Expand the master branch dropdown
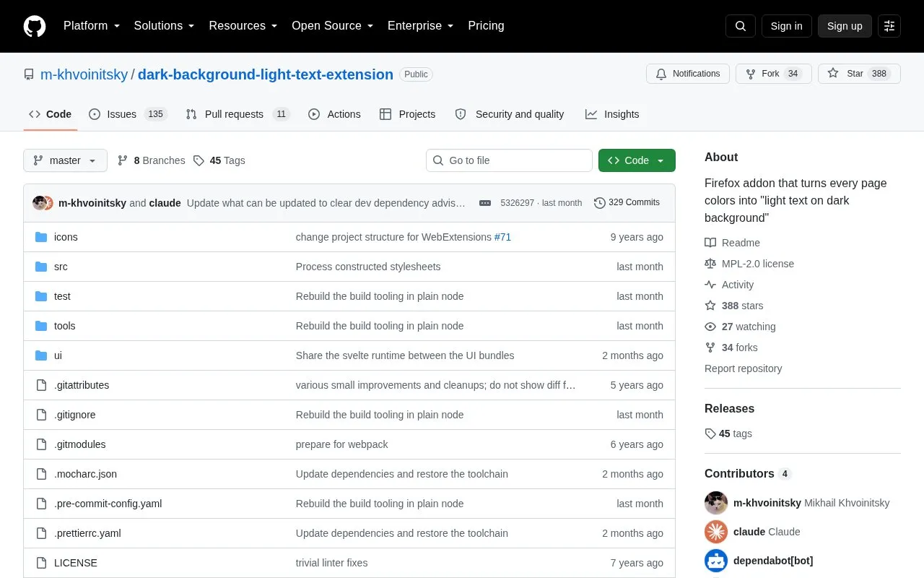 65,160
